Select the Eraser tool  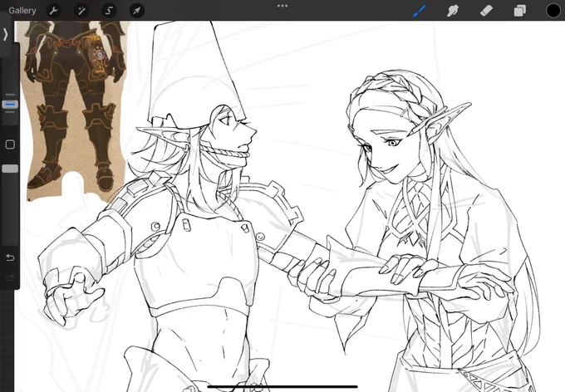click(486, 11)
